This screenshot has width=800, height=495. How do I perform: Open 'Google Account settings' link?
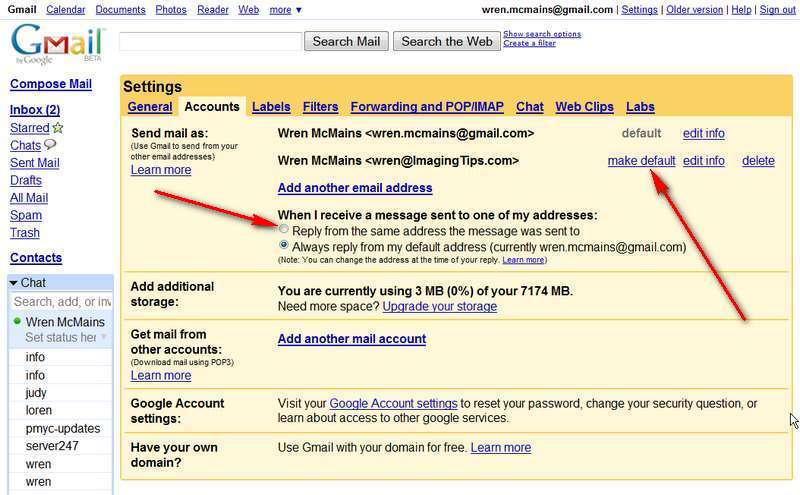click(x=393, y=403)
